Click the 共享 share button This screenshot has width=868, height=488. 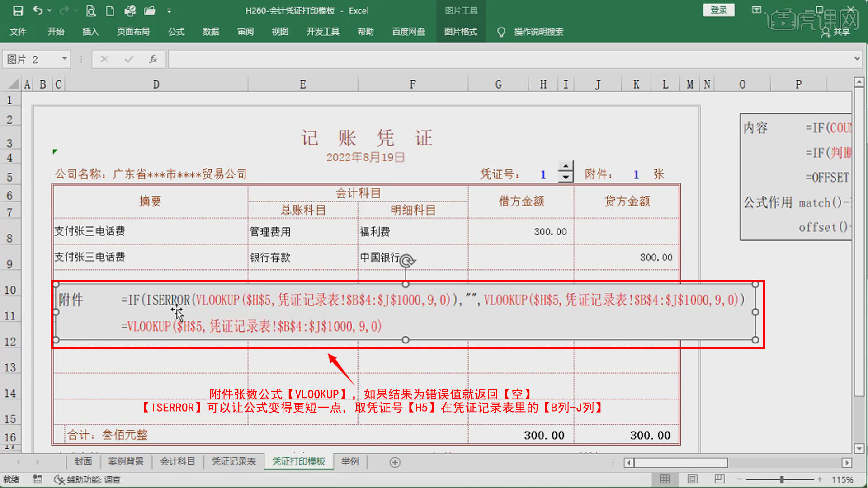[x=836, y=32]
